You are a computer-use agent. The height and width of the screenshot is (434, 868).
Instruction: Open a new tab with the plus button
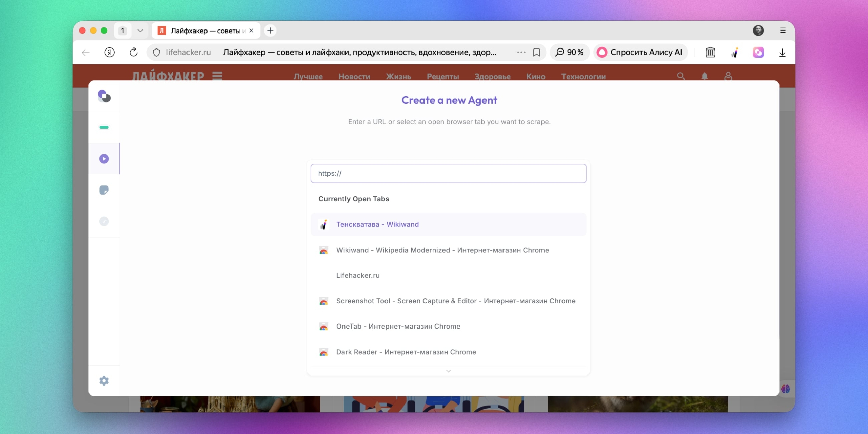[x=270, y=31]
